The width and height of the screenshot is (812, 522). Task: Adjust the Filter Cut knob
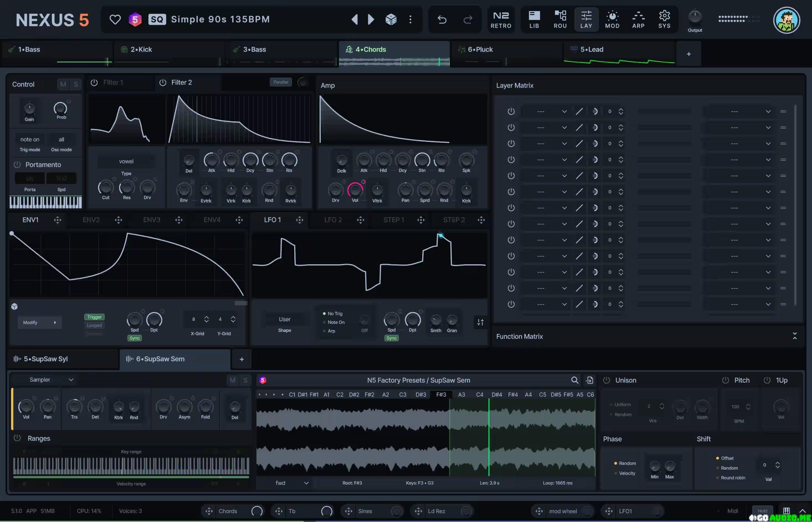tap(106, 187)
